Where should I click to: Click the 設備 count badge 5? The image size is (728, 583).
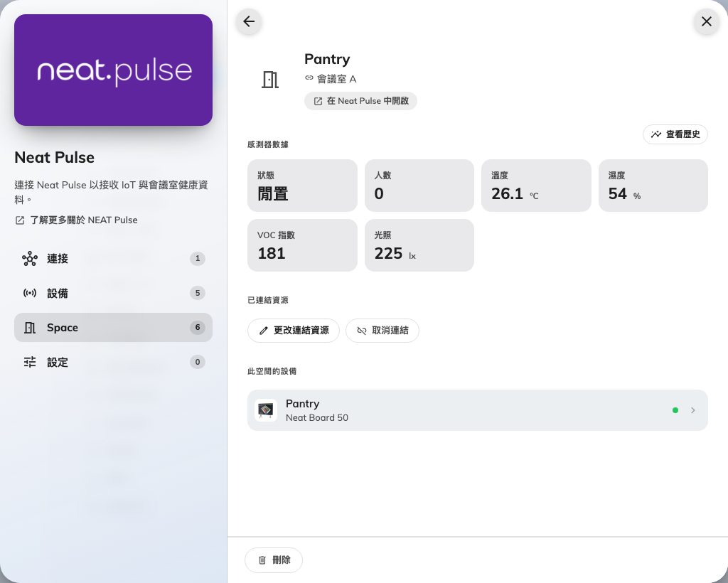198,293
